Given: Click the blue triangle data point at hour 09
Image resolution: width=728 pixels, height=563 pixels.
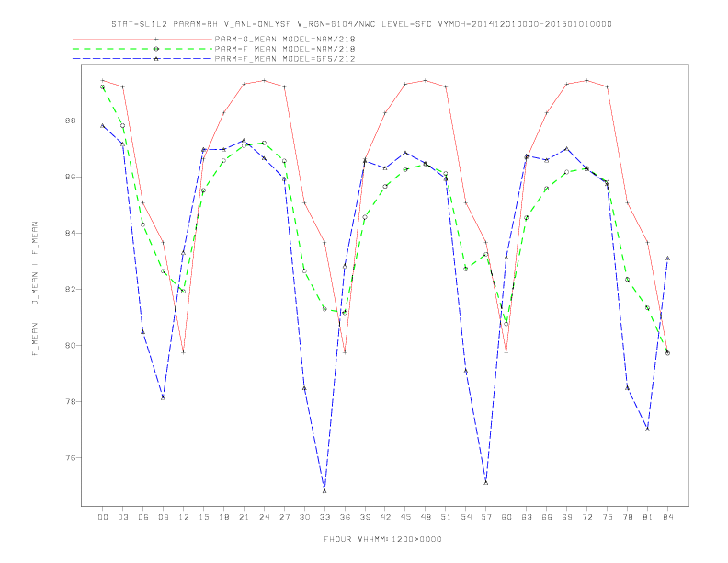Looking at the screenshot, I should [x=163, y=397].
